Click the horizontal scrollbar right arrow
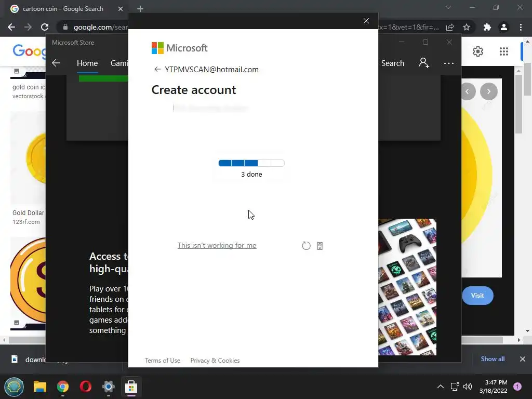 518,340
